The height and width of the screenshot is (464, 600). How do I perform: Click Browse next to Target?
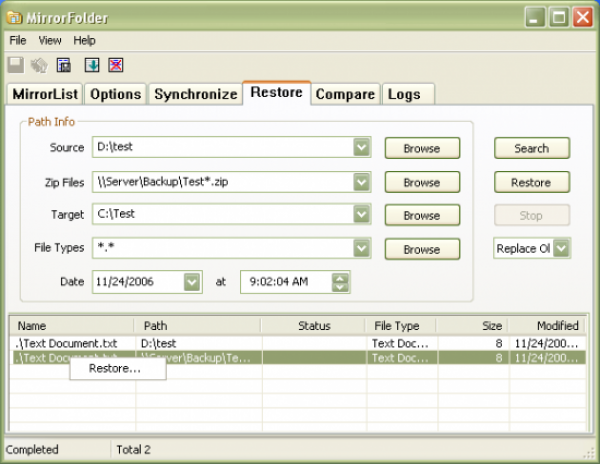coord(422,215)
